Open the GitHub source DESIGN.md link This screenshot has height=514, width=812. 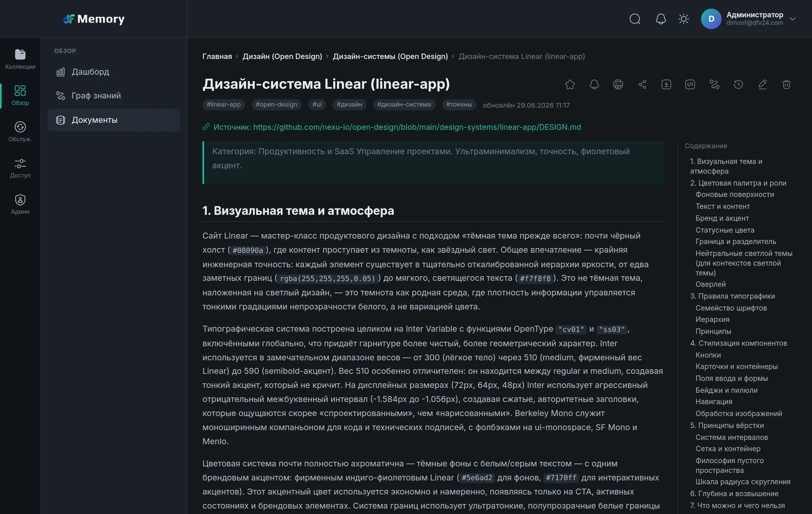417,127
